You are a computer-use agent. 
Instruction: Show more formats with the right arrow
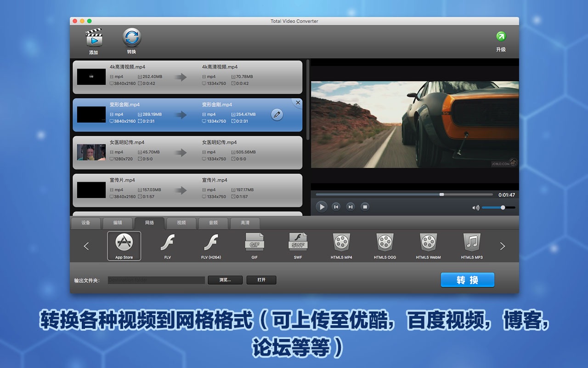503,246
